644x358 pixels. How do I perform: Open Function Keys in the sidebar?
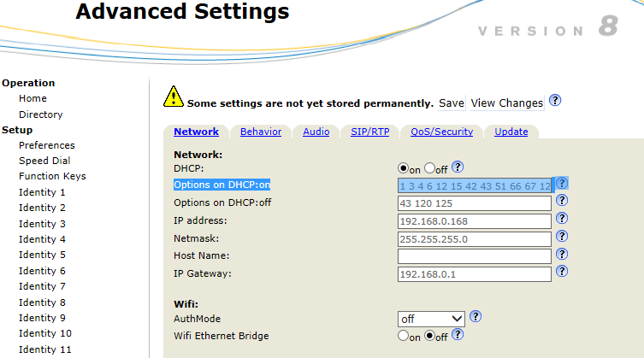(x=52, y=176)
